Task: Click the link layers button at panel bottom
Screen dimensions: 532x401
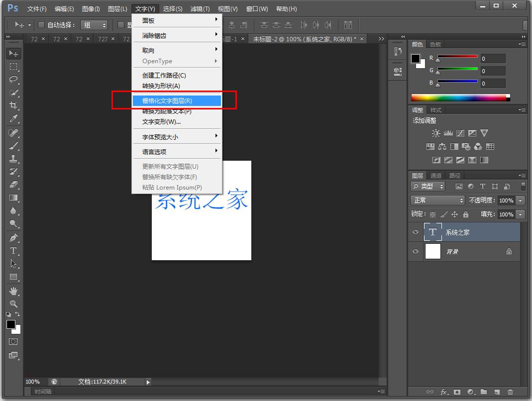Action: [x=430, y=392]
